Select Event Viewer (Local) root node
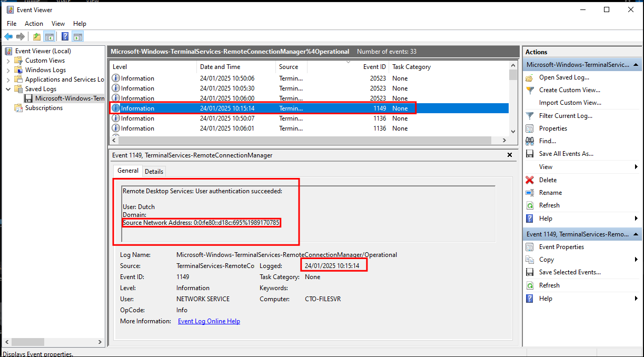Image resolution: width=644 pixels, height=357 pixels. 43,51
